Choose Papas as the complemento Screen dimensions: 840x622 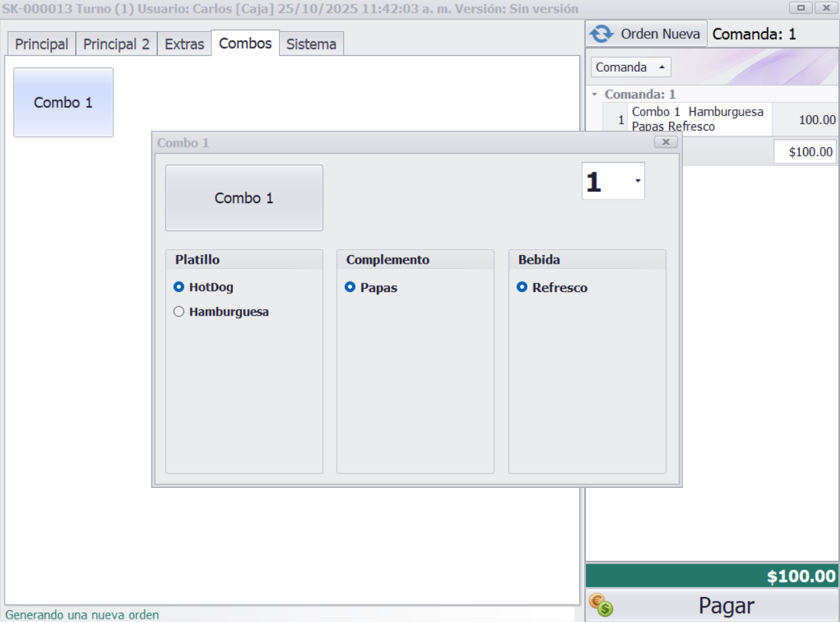351,287
